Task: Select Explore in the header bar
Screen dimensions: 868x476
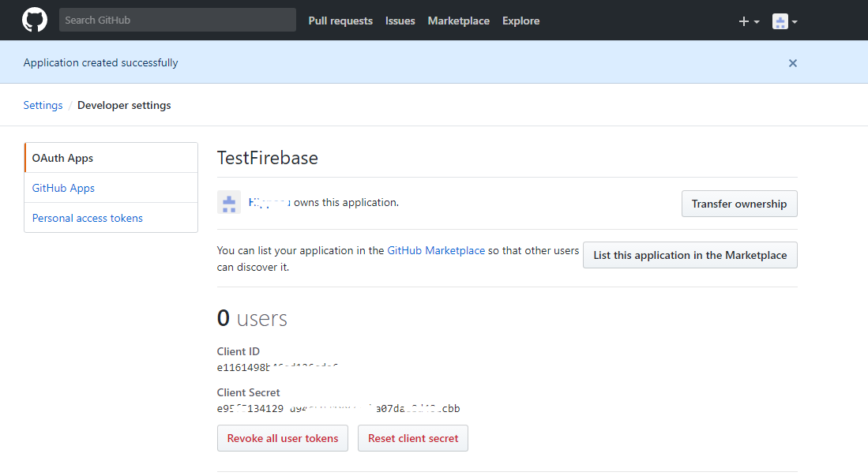Action: [520, 21]
